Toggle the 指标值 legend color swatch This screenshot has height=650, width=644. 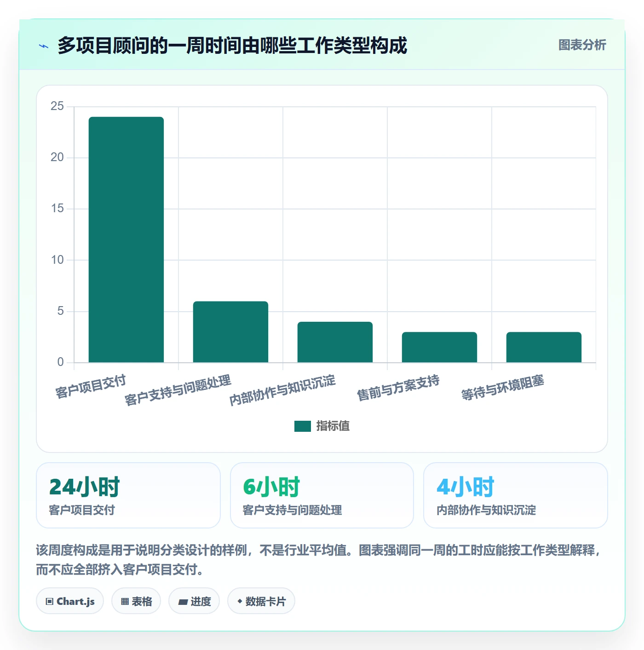pyautogui.click(x=302, y=426)
